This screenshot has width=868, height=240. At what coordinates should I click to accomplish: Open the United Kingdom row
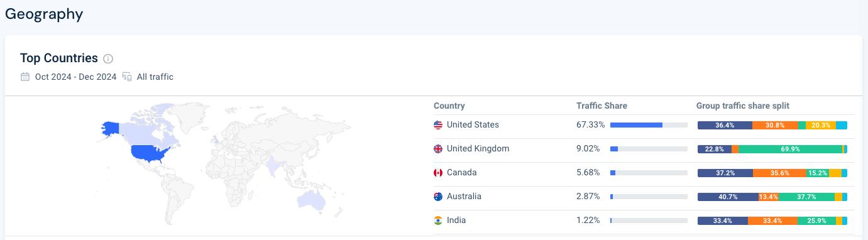[x=644, y=149]
